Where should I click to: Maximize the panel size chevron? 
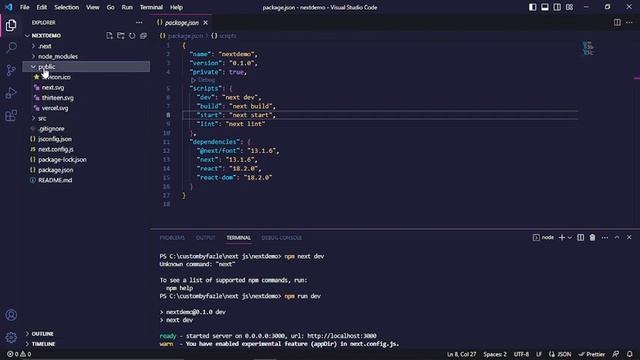click(x=617, y=237)
